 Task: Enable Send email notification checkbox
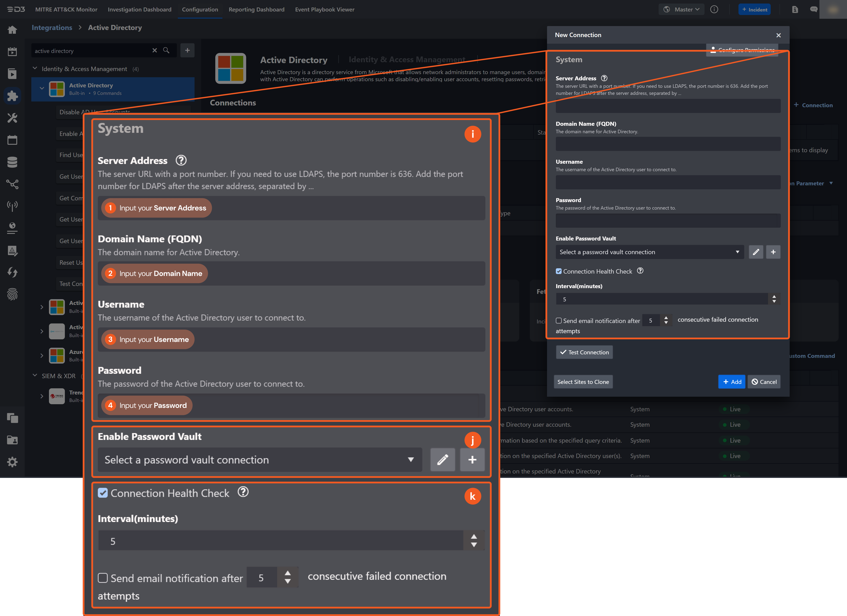pyautogui.click(x=559, y=321)
